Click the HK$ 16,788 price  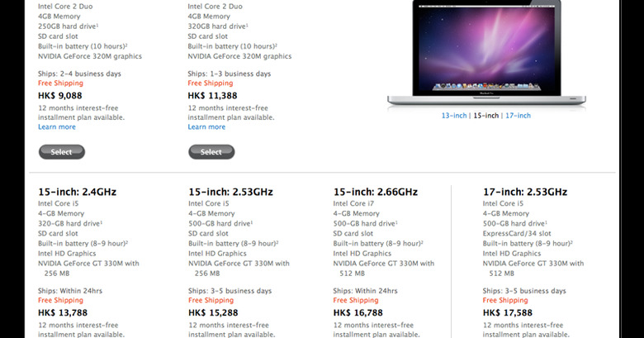point(358,313)
